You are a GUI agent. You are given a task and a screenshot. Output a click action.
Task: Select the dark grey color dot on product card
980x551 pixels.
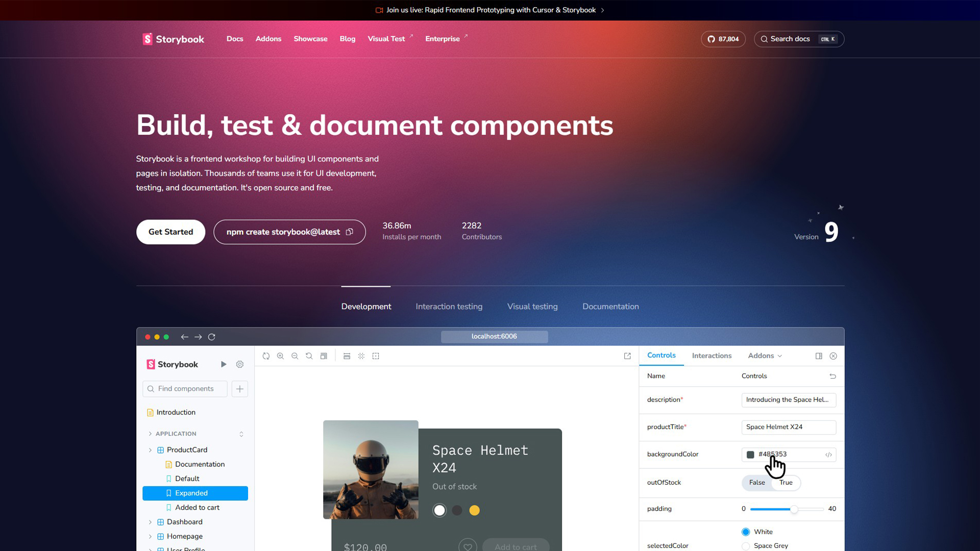click(457, 510)
